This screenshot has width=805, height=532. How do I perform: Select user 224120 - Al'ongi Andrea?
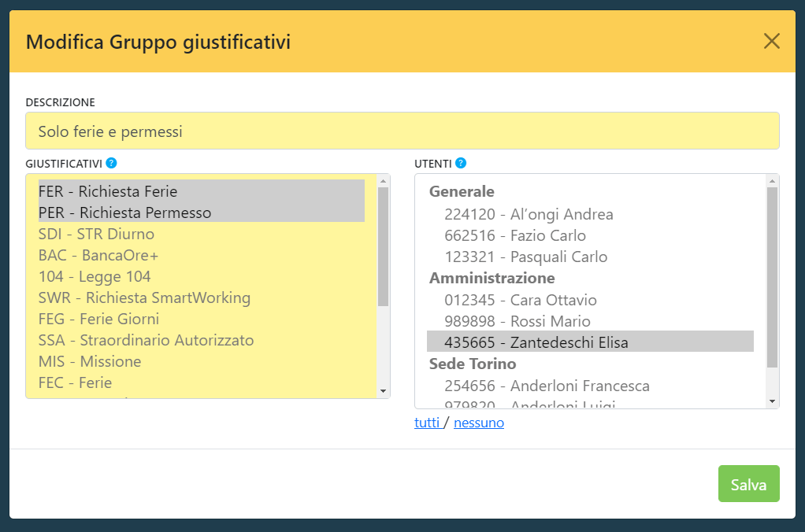click(x=529, y=214)
